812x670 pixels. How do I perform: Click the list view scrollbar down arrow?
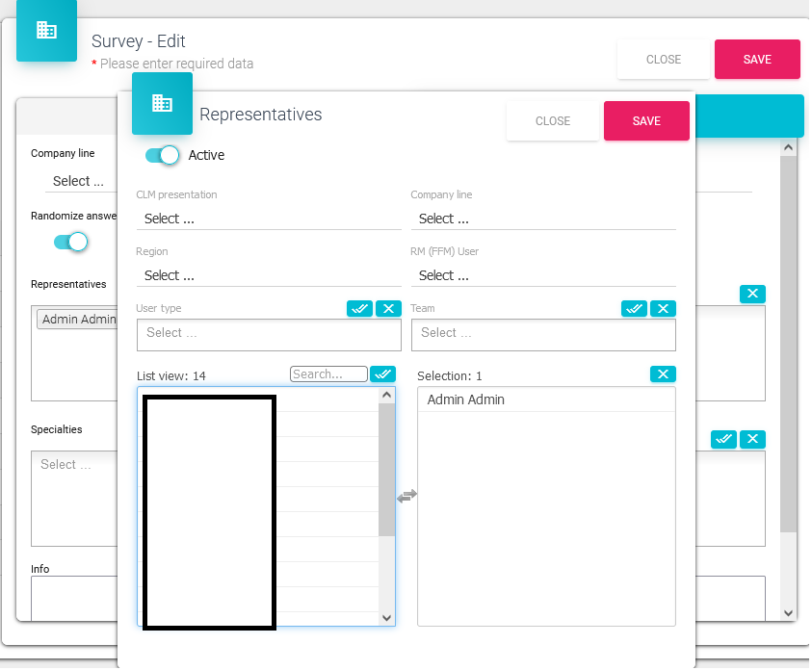(387, 618)
